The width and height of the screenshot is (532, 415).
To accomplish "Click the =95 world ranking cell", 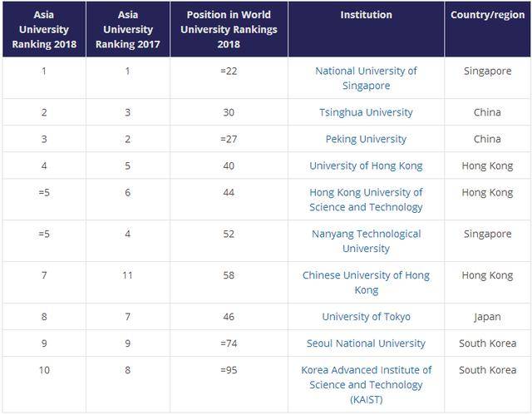I will tap(229, 370).
